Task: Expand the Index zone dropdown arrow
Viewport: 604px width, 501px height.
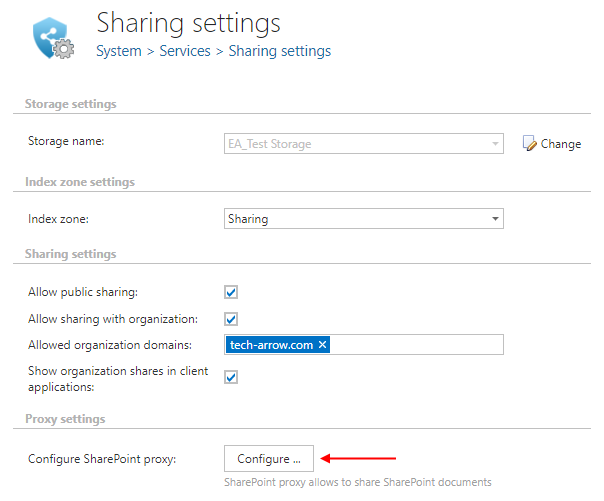Action: click(495, 218)
